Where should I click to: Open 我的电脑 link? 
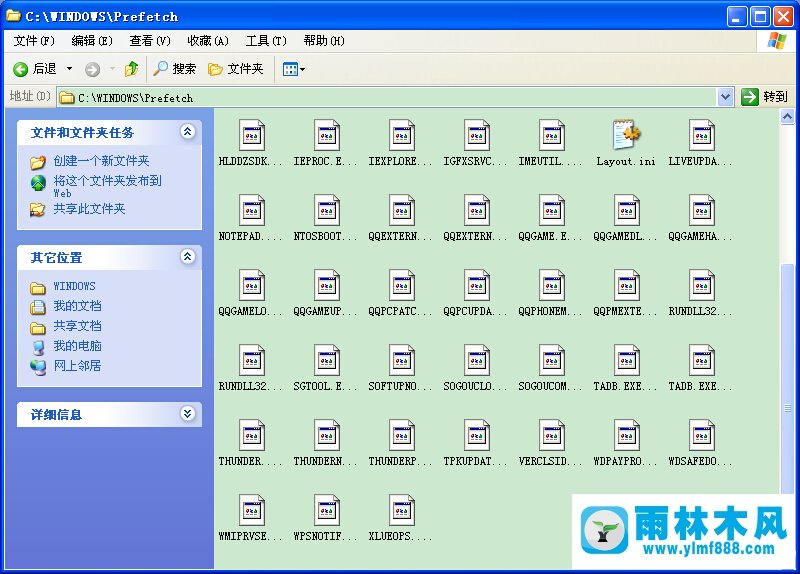(78, 346)
